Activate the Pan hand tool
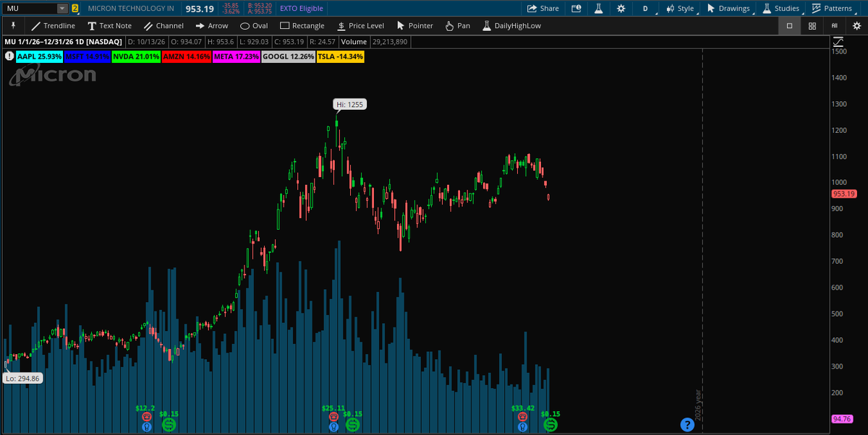Image resolution: width=868 pixels, height=435 pixels. [458, 25]
